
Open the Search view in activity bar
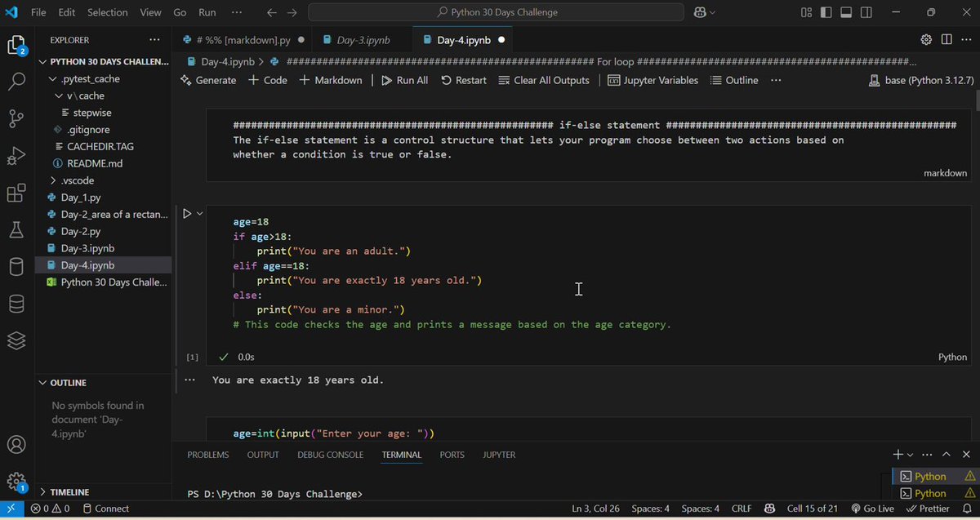tap(17, 82)
